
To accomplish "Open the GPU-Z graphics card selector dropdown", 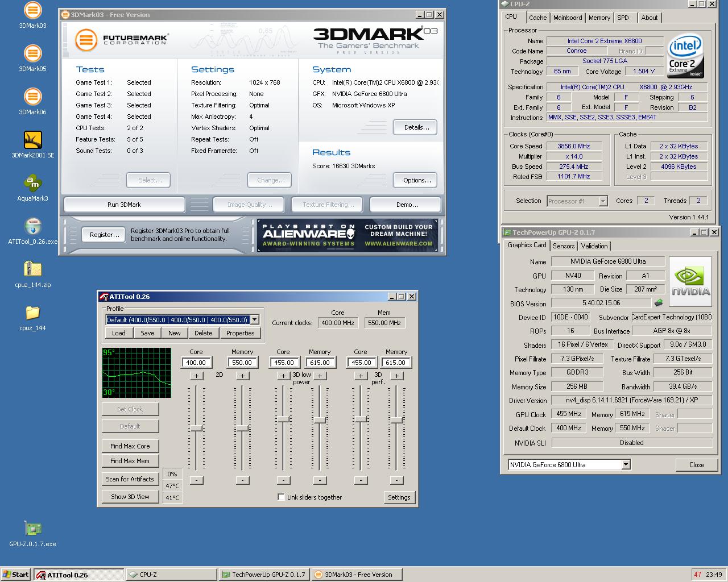I will pos(626,464).
